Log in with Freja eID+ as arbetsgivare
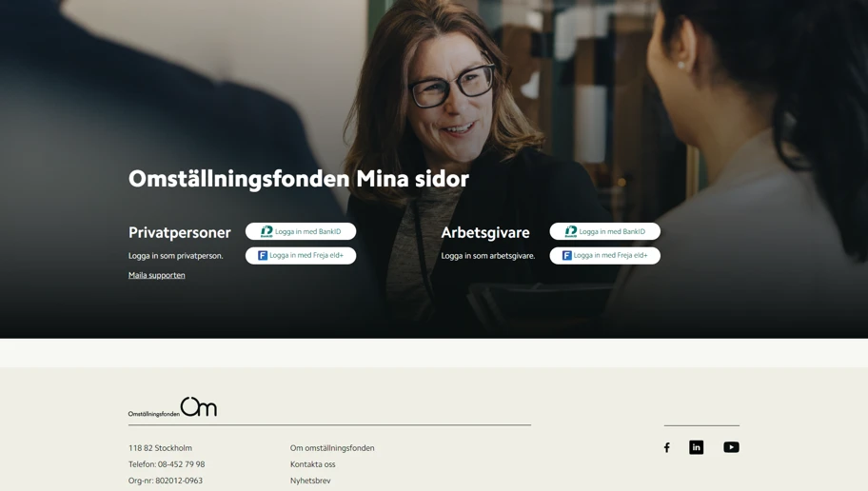This screenshot has height=491, width=868. [x=604, y=255]
